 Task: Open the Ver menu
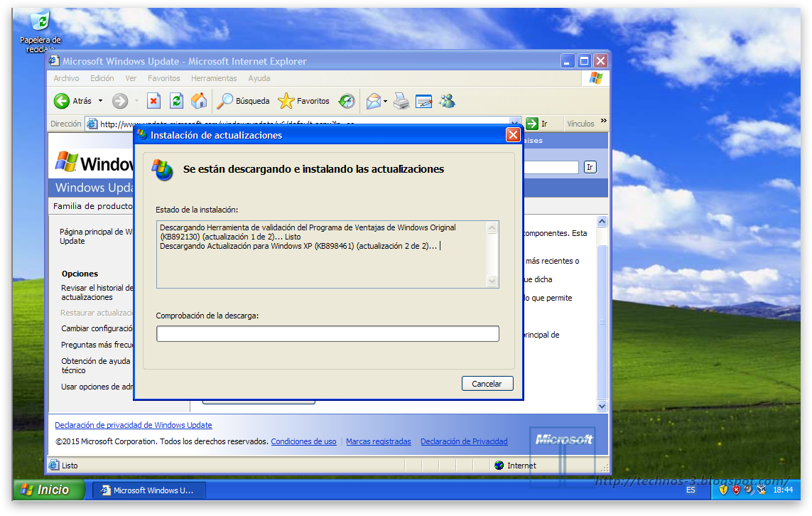[131, 77]
